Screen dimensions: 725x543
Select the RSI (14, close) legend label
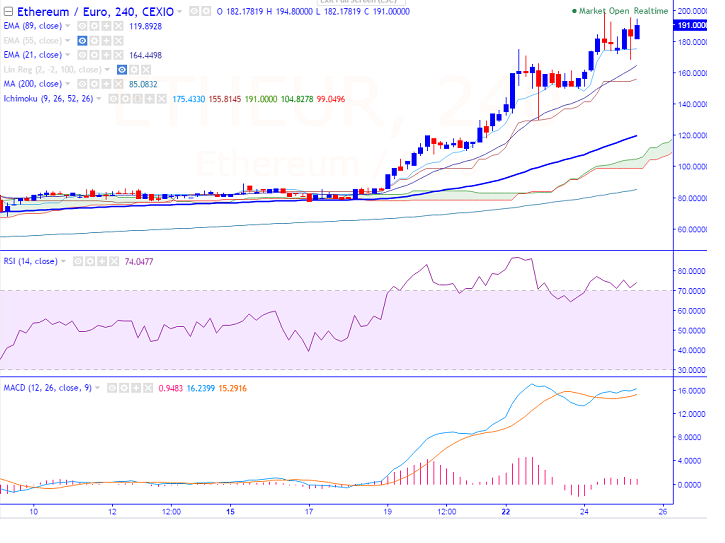coord(31,261)
